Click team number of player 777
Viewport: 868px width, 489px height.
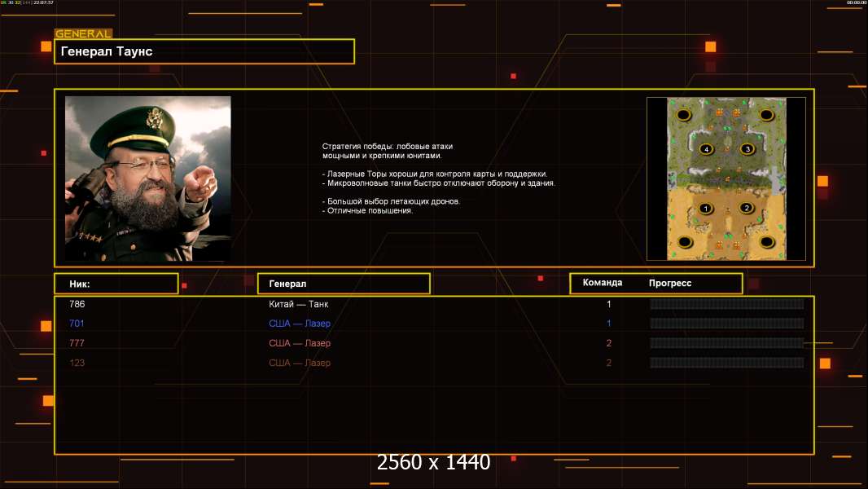click(609, 343)
